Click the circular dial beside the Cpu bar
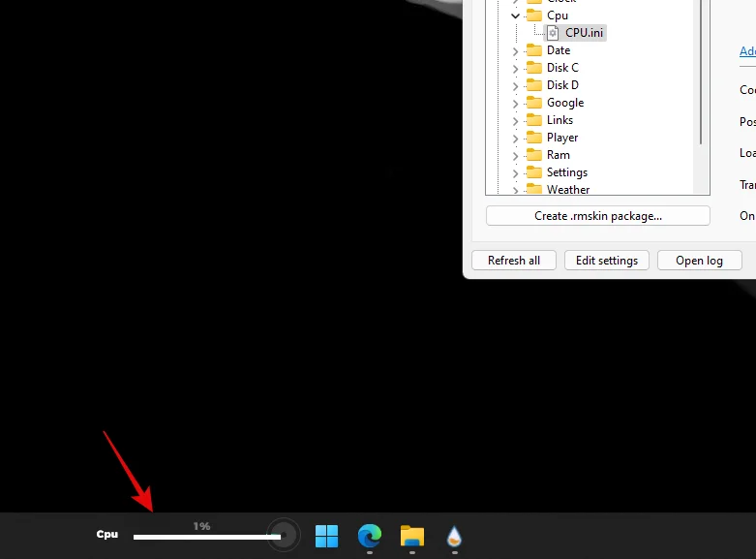The image size is (756, 559). pos(284,535)
